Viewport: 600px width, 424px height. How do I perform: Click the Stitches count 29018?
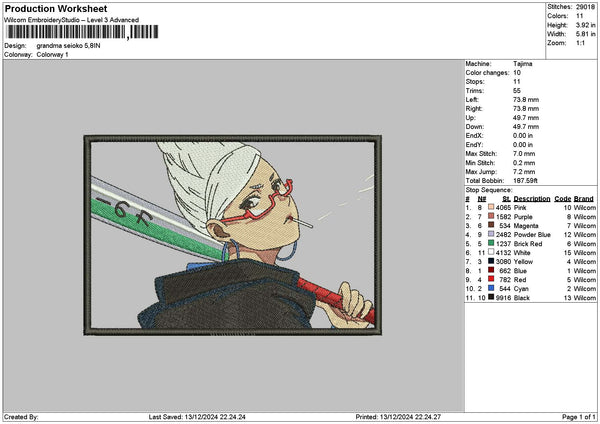pos(585,7)
